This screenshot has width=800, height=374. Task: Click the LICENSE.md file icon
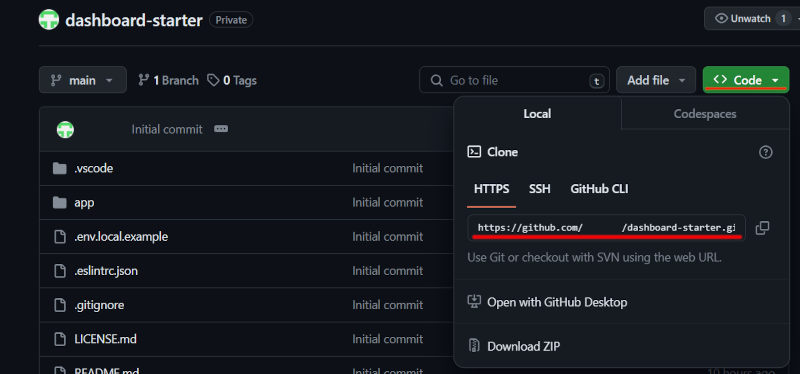[x=60, y=339]
